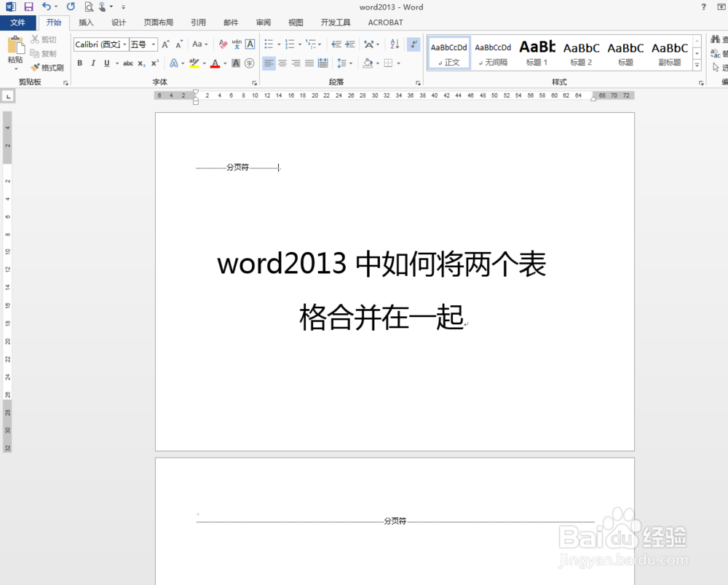Screen dimensions: 728x585
Task: Open the Bullets list dropdown arrow
Action: point(279,44)
